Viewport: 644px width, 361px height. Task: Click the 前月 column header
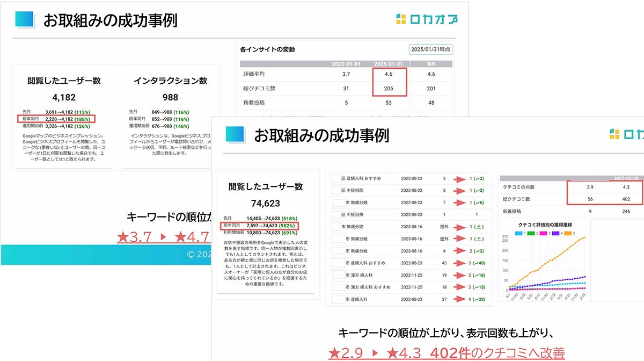coord(430,63)
